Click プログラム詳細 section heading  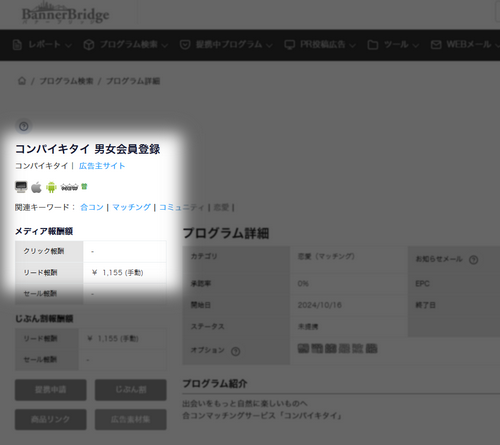226,233
